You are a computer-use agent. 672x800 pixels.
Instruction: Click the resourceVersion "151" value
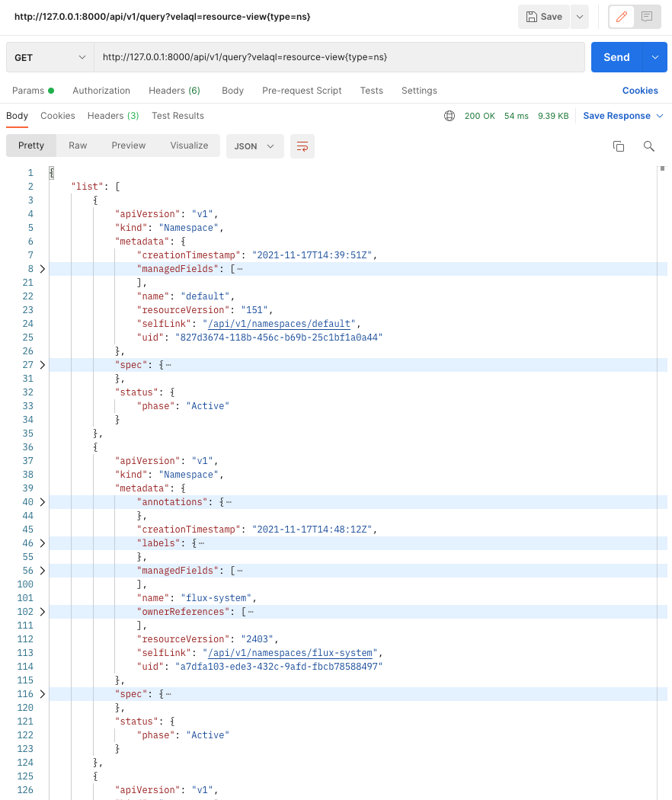click(254, 309)
